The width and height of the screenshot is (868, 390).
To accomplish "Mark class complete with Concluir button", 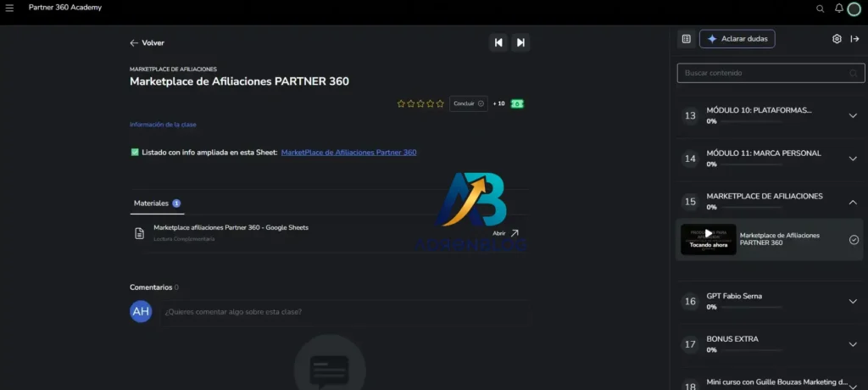I will (x=468, y=103).
